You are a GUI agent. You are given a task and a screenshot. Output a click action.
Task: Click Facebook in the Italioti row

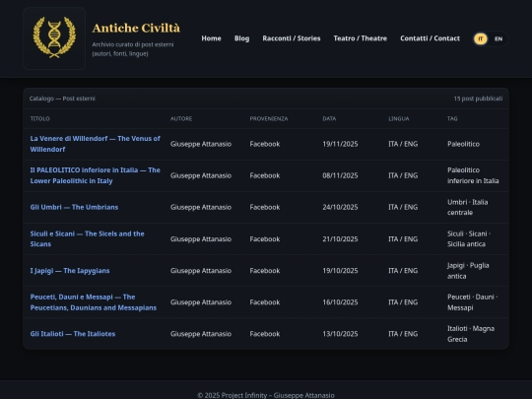pyautogui.click(x=265, y=334)
